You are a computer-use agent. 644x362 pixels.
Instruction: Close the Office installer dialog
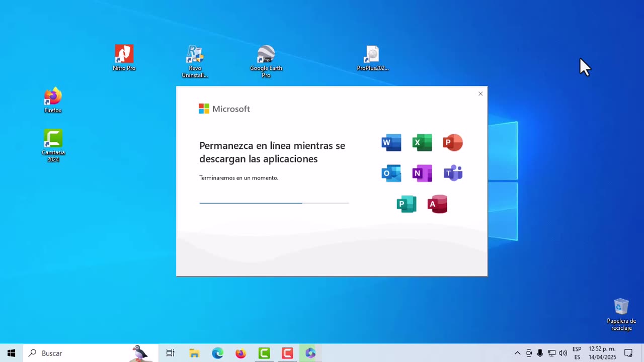click(480, 94)
